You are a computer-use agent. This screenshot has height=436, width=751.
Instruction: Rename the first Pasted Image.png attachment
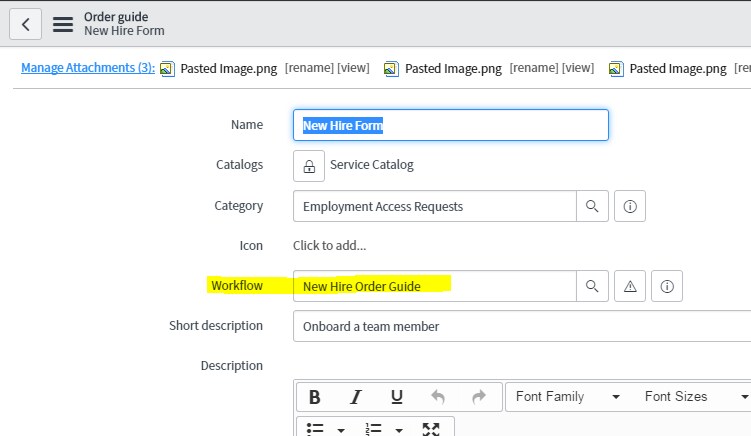tap(309, 68)
